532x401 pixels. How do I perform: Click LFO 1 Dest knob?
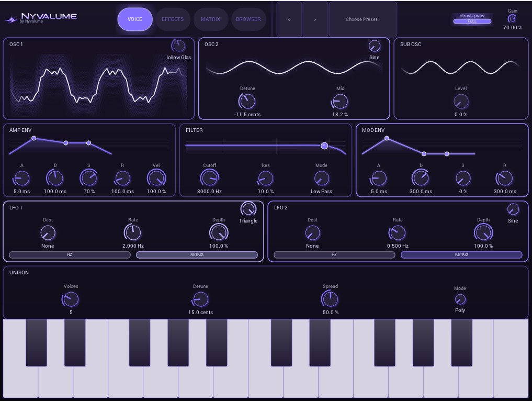(x=48, y=233)
